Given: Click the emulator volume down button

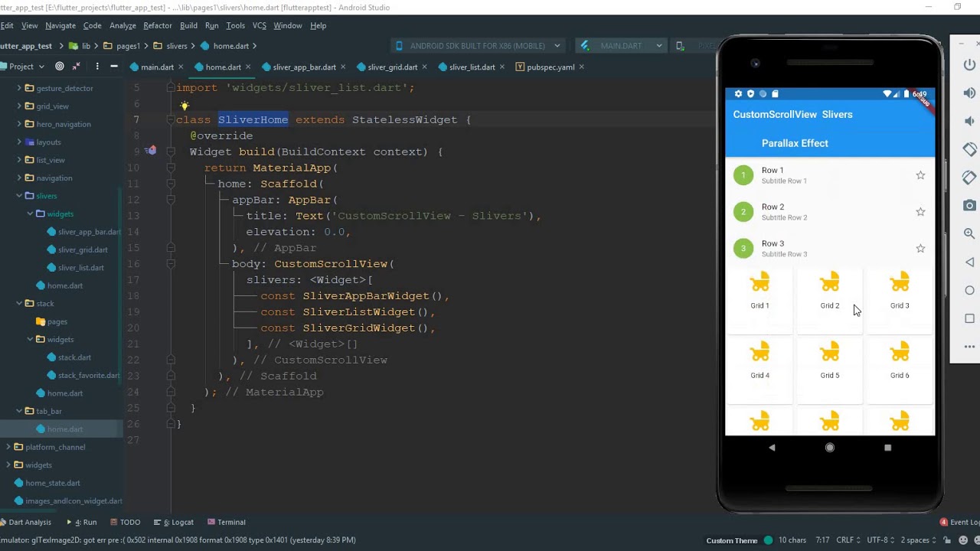Looking at the screenshot, I should [x=969, y=121].
